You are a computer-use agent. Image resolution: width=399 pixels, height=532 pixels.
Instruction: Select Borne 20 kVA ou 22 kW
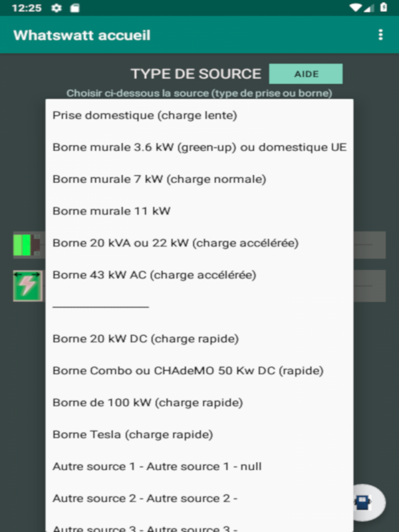tap(199, 243)
